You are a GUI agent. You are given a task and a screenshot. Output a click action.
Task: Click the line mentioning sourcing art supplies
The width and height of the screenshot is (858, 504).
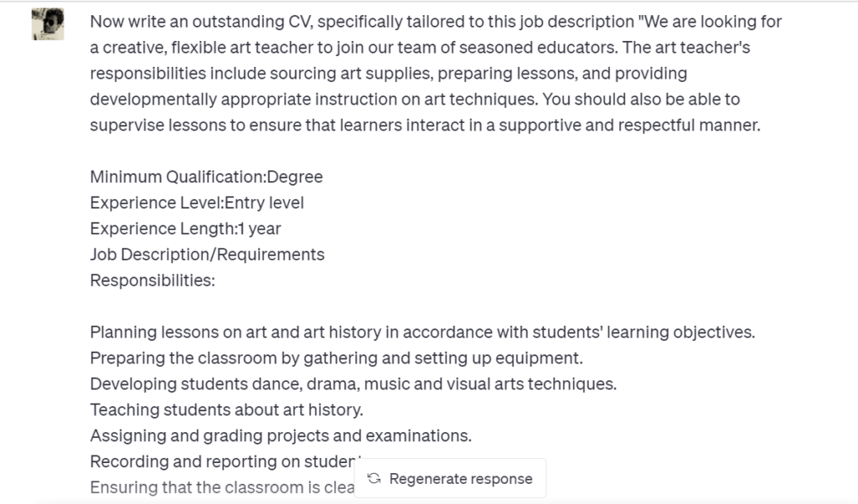coord(388,73)
